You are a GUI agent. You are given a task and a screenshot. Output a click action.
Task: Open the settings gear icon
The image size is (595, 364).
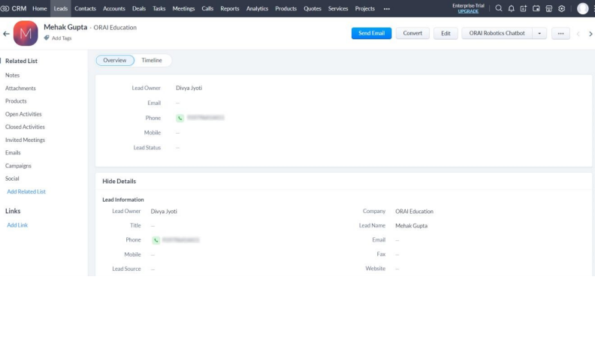pyautogui.click(x=561, y=9)
